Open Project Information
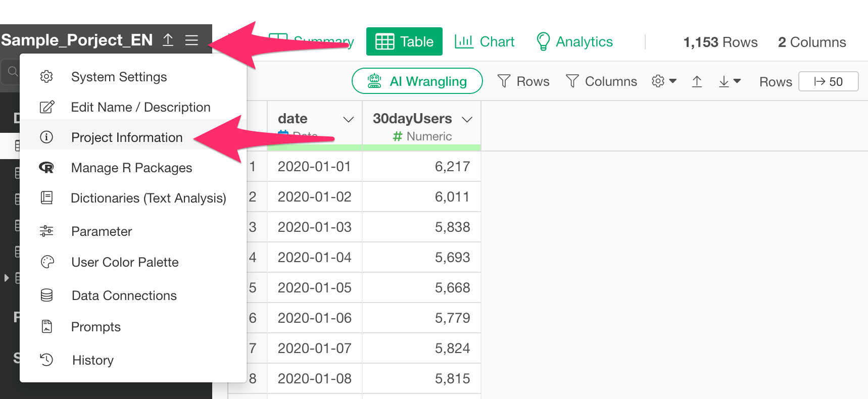This screenshot has width=868, height=399. tap(126, 137)
